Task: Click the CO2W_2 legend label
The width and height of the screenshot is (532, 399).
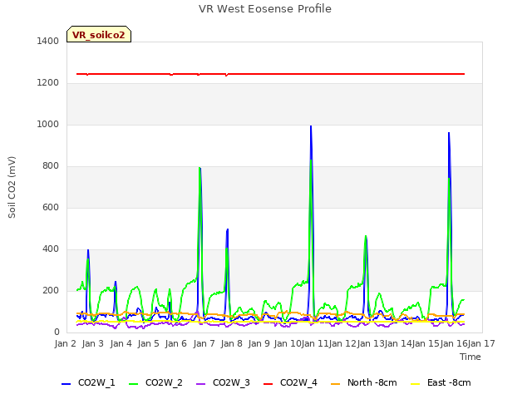Action: point(164,382)
